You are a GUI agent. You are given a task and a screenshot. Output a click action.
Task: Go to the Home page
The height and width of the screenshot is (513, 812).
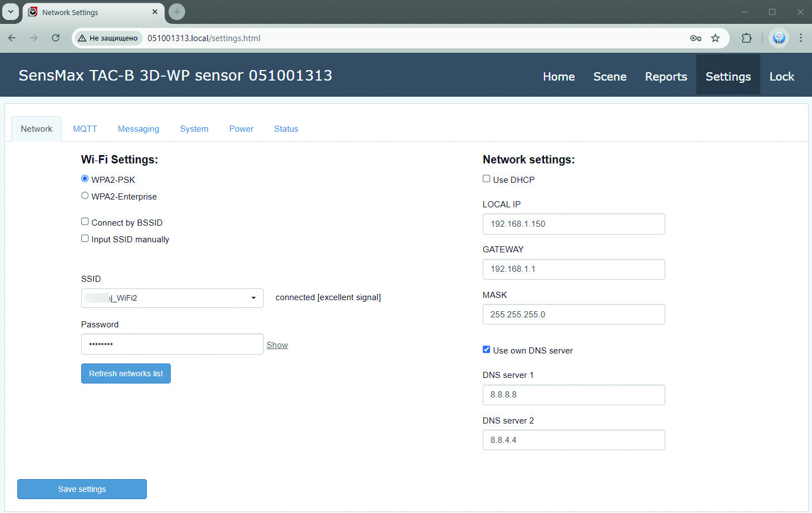point(559,77)
